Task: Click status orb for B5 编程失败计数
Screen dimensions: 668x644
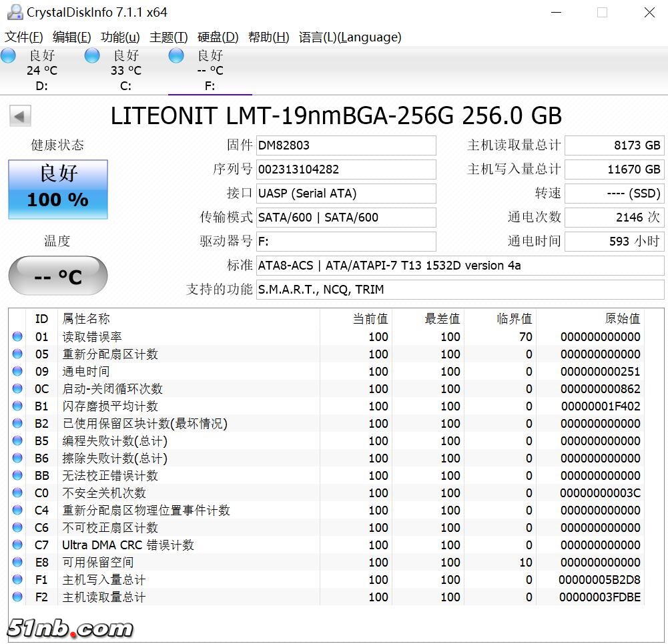Action: coord(17,441)
